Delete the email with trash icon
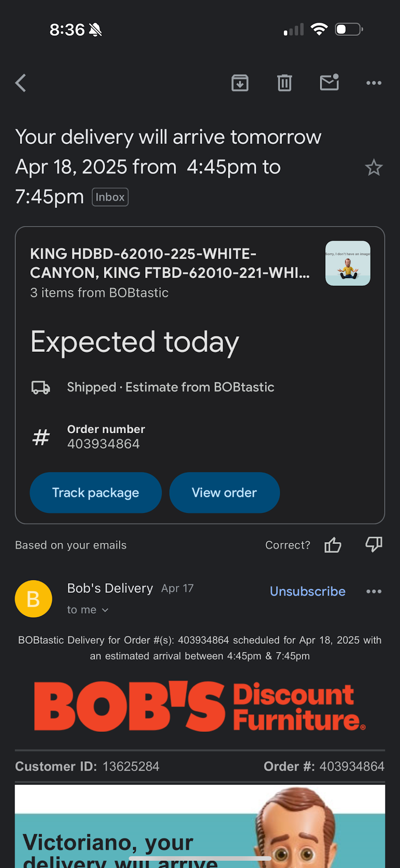 [284, 83]
